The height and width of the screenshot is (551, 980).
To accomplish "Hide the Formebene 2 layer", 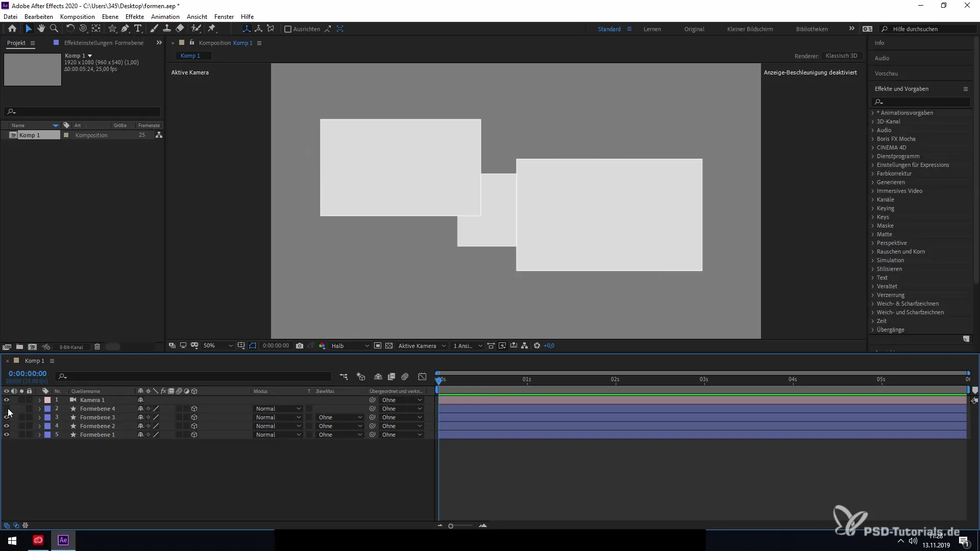I will pos(7,426).
